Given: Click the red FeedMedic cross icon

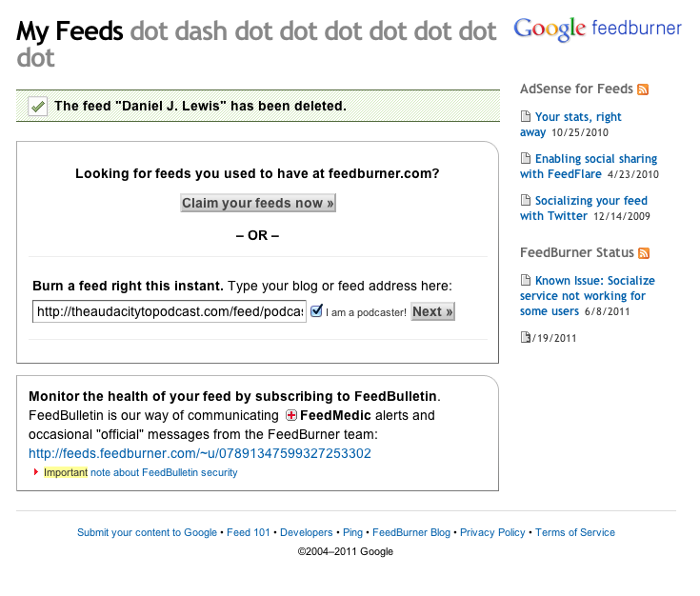Looking at the screenshot, I should (x=291, y=416).
